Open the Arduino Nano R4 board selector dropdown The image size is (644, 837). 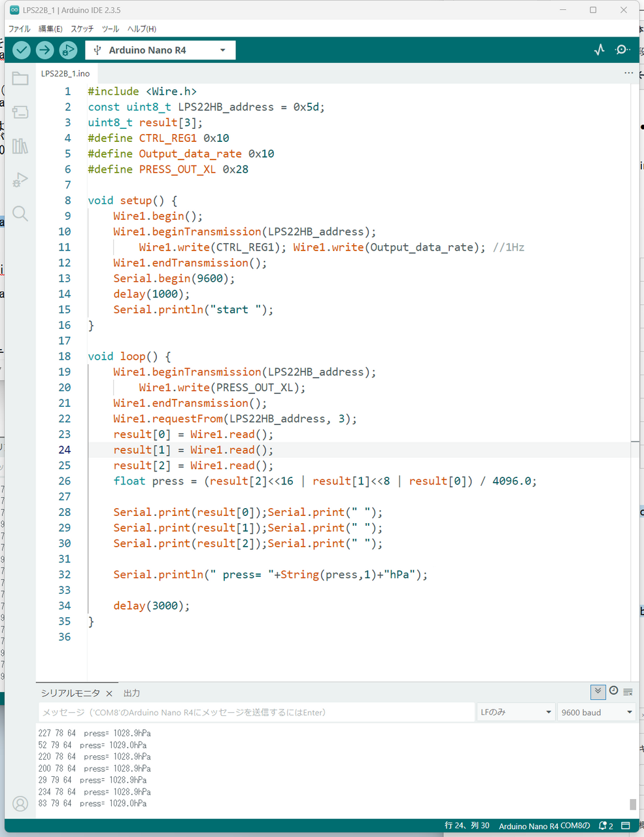coord(160,50)
